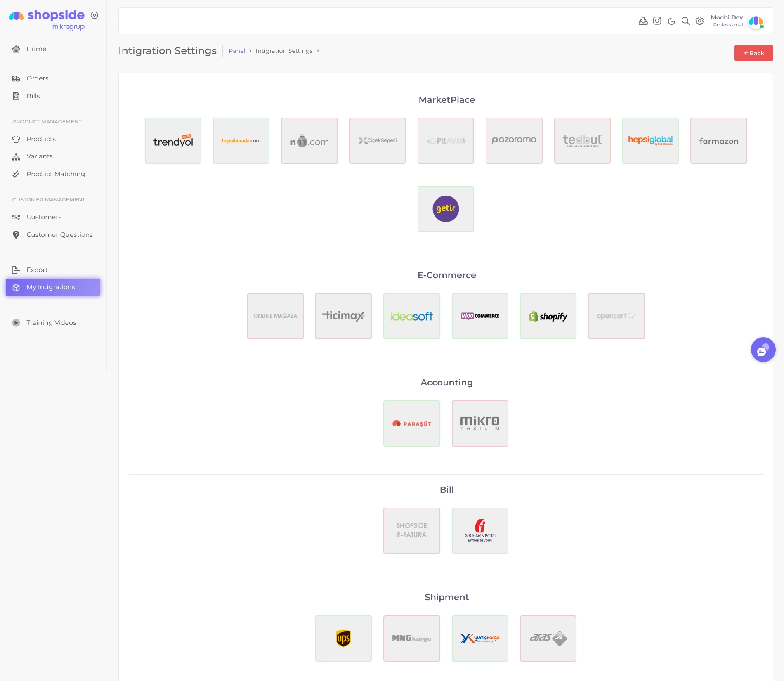This screenshot has width=784, height=681.
Task: Click the Customer Questions pin icon
Action: (x=16, y=235)
